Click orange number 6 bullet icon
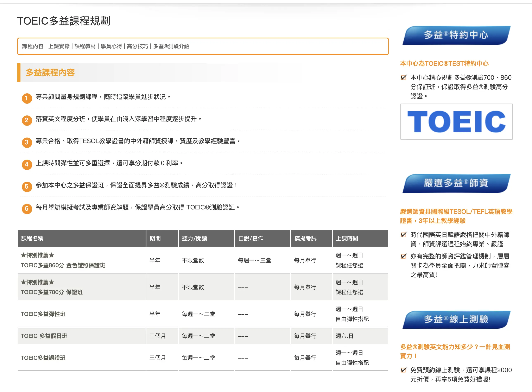Image resolution: width=532 pixels, height=392 pixels. coord(27,208)
